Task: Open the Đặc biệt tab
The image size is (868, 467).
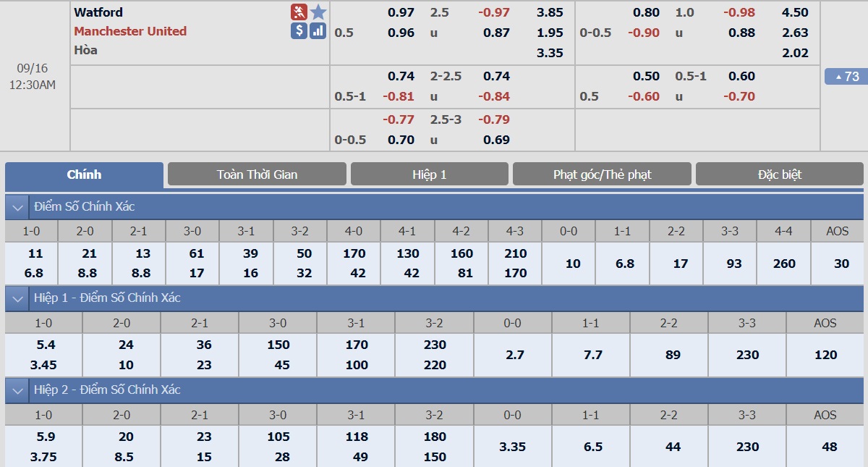Action: point(780,174)
